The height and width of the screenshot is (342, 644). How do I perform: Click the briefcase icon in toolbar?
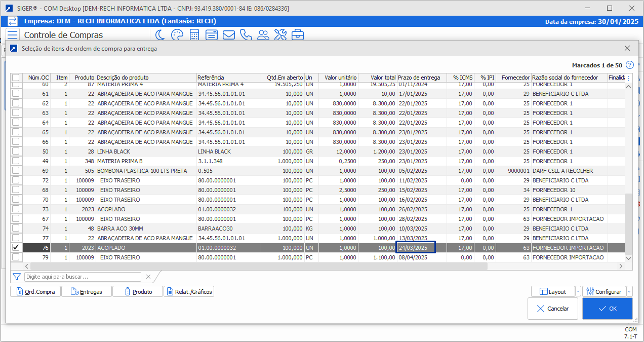coord(297,35)
